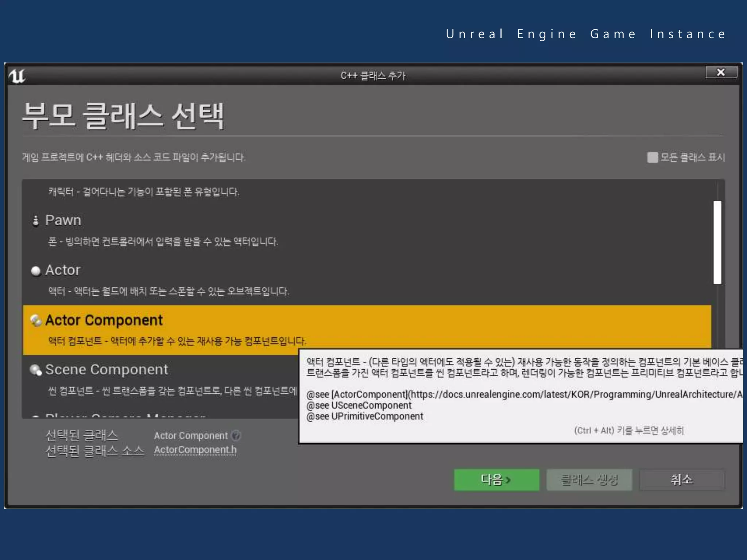Screen dimensions: 747x560
Task: Enable the 모든 클래스 표시 checkbox
Action: [x=652, y=157]
